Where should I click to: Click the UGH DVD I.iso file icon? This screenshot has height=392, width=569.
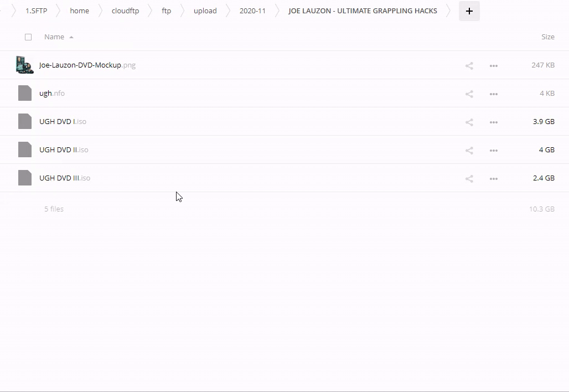pos(25,121)
